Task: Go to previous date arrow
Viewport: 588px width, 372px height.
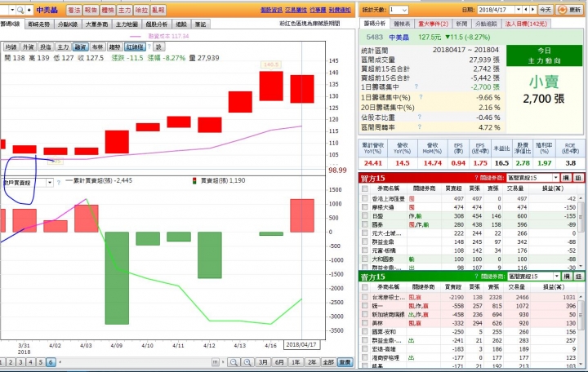Action: 526,10
